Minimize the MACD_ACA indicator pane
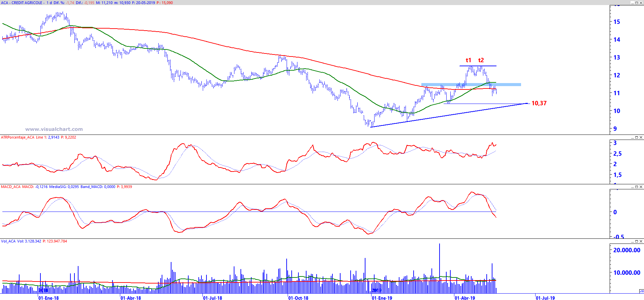The height and width of the screenshot is (300, 644). click(x=632, y=187)
